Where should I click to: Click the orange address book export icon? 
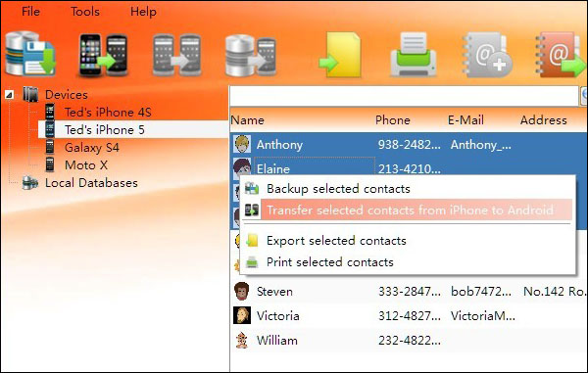pos(561,55)
